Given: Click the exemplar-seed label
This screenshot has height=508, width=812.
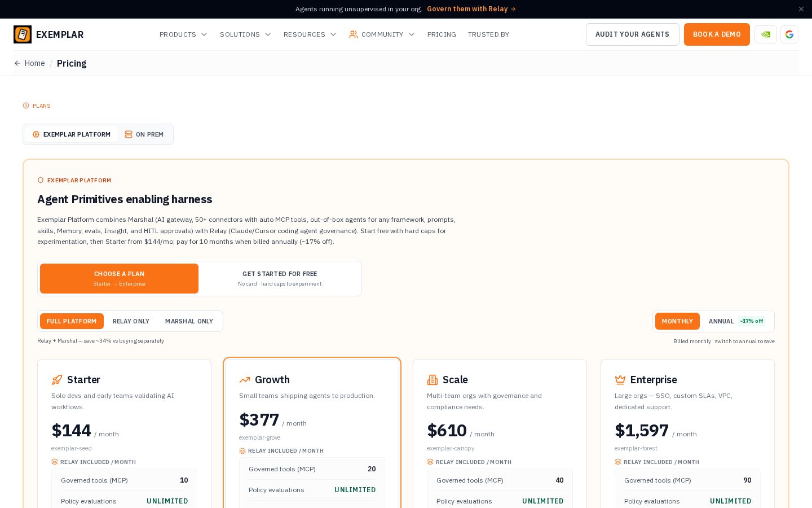Looking at the screenshot, I should (x=72, y=448).
